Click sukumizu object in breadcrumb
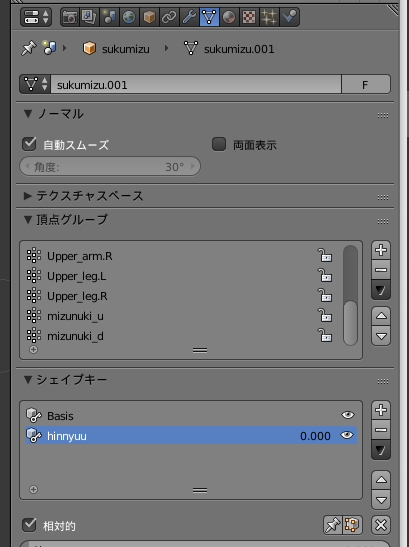 tap(116, 49)
